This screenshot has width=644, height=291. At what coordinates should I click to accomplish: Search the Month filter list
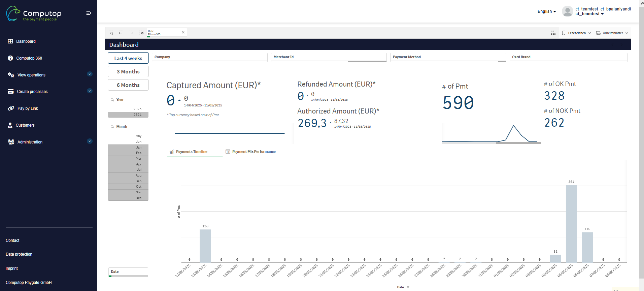coord(112,127)
